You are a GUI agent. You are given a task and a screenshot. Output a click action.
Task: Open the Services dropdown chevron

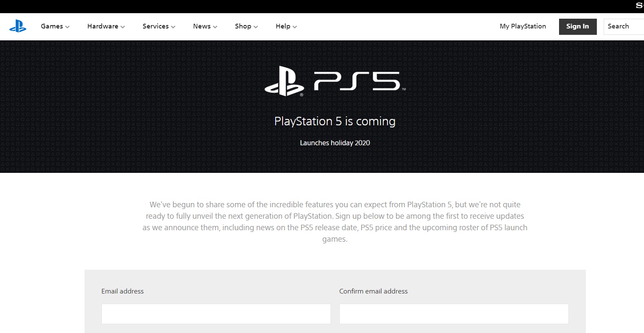173,27
